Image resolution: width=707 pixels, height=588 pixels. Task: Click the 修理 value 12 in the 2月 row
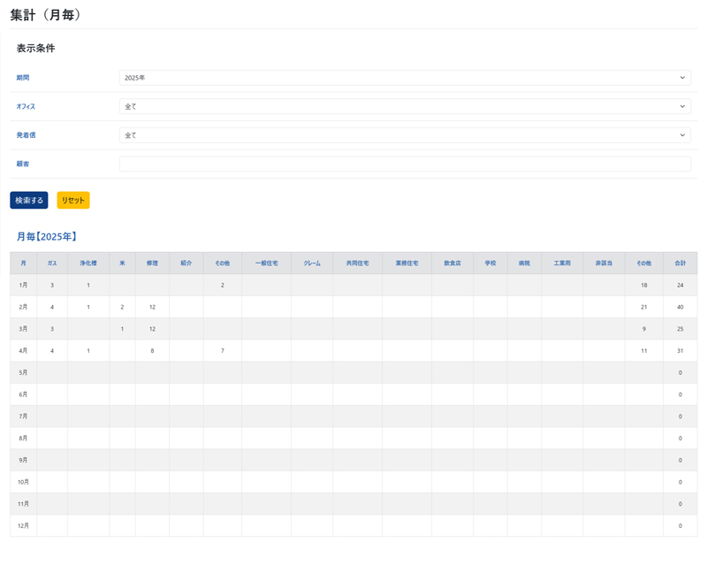pos(152,307)
